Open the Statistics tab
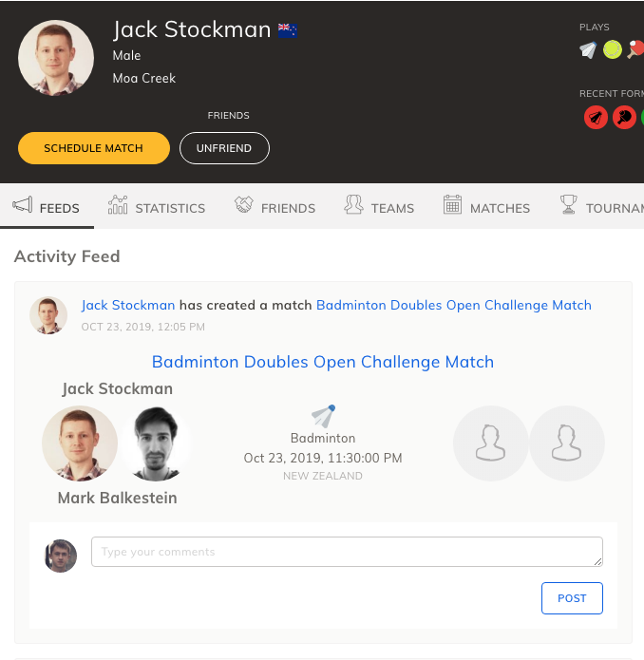 [157, 206]
